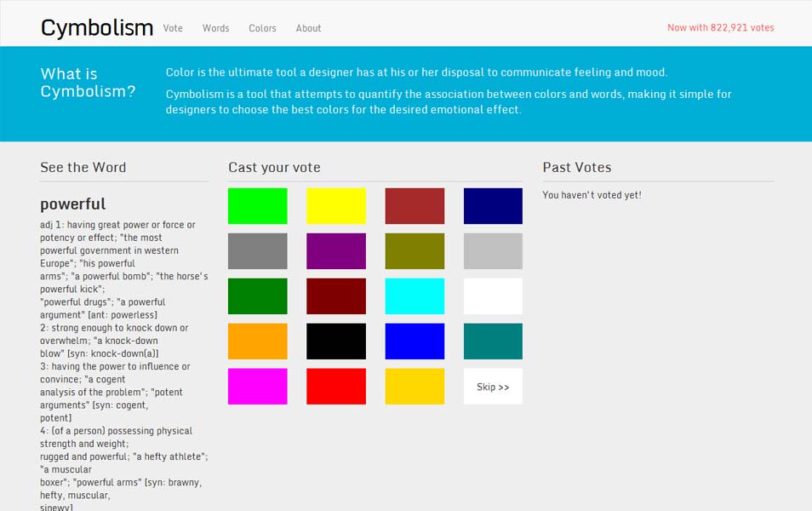Click the definition line '2: strong enough to knock down'

click(x=114, y=328)
